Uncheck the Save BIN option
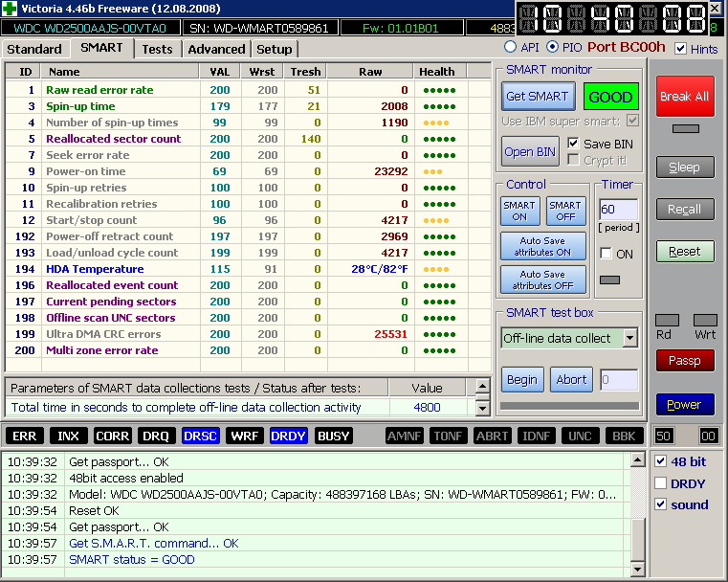728x582 pixels. coord(573,143)
